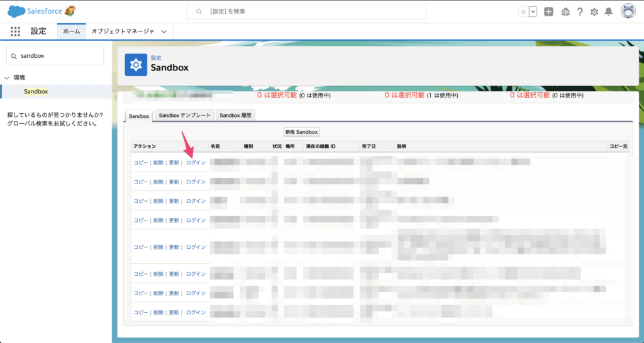The image size is (644, 343).
Task: Open the global actions plus icon
Action: [x=548, y=12]
